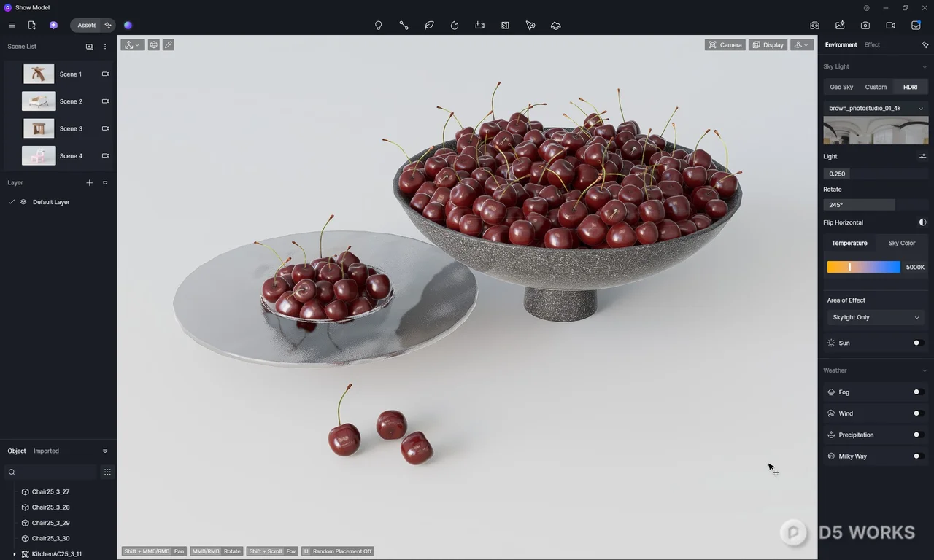Enable the Precipitation toggle
The image size is (934, 560).
919,435
